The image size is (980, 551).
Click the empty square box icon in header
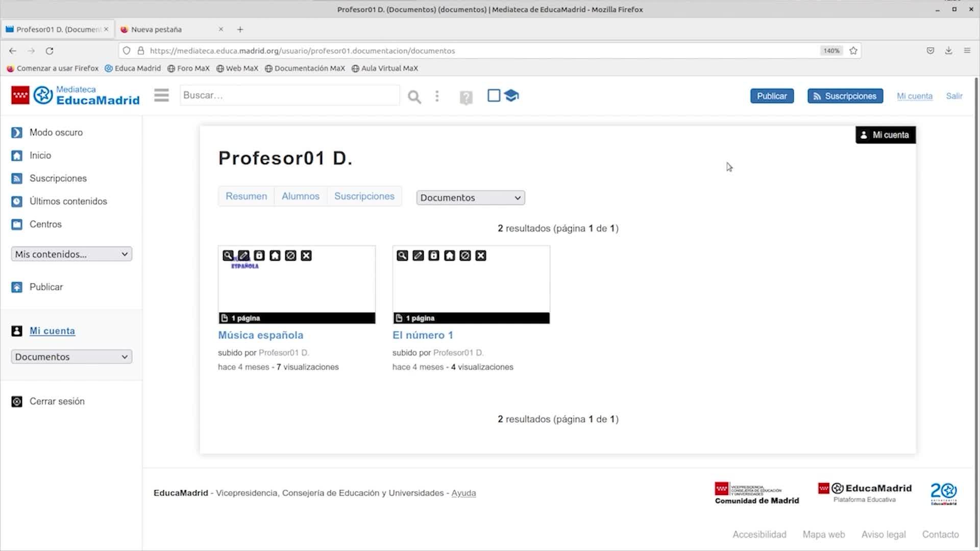(494, 95)
